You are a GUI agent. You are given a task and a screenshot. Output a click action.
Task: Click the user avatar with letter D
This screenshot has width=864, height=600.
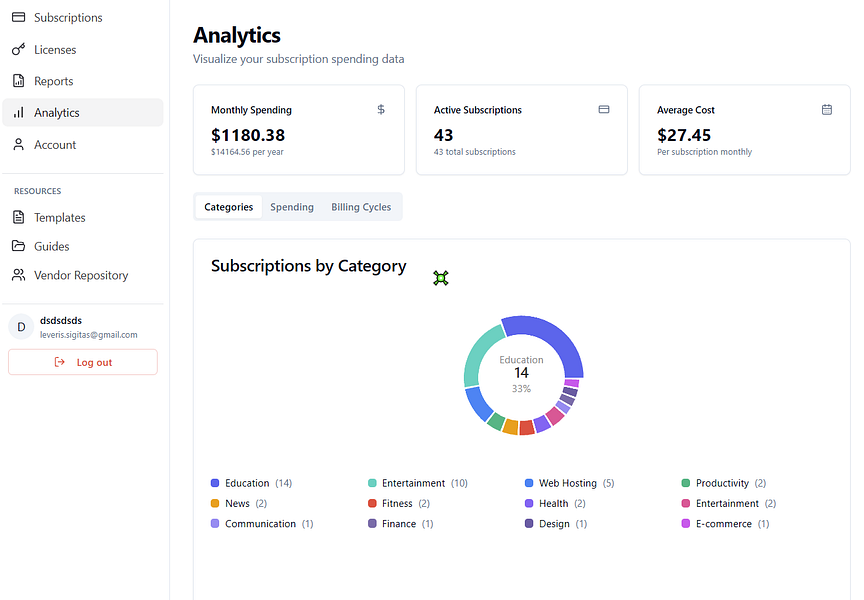pyautogui.click(x=21, y=327)
